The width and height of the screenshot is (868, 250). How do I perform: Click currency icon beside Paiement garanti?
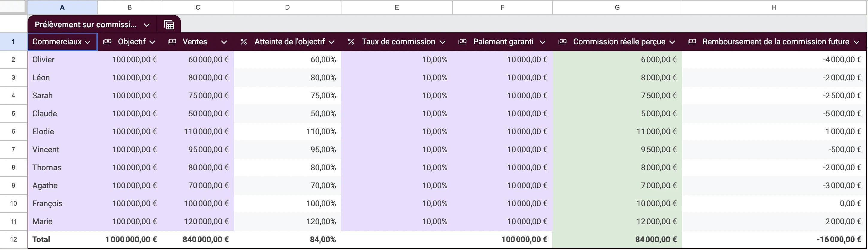pos(462,41)
